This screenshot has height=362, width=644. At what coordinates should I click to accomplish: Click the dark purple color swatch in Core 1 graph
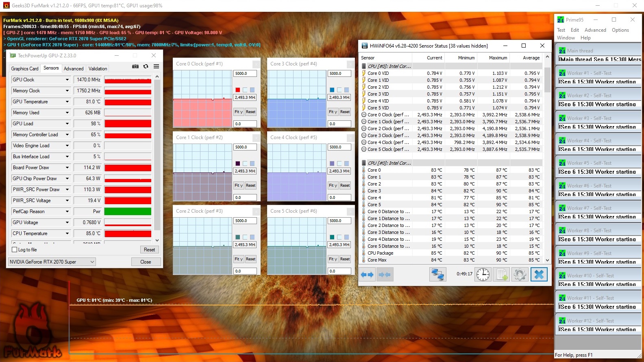(x=238, y=164)
